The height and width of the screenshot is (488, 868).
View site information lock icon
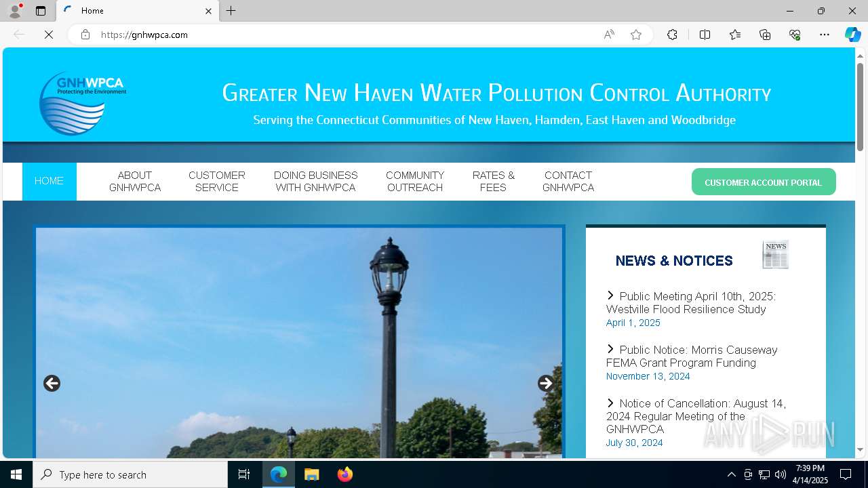[85, 35]
